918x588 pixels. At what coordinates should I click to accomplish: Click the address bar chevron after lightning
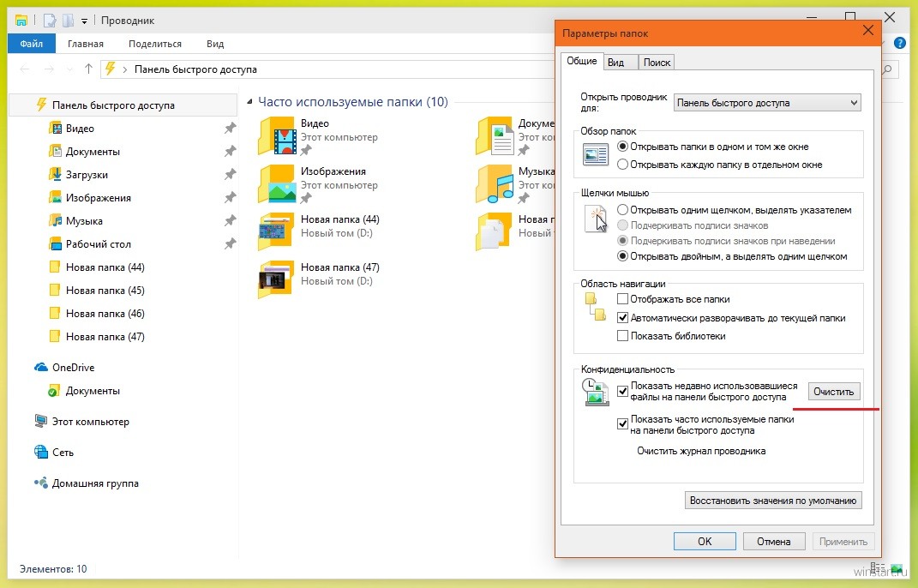pos(124,69)
